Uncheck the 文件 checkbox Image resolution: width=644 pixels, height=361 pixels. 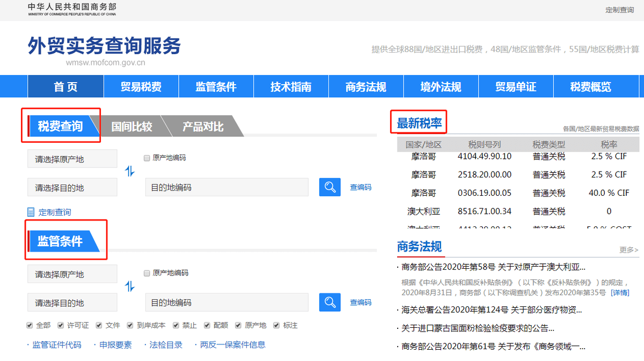99,326
